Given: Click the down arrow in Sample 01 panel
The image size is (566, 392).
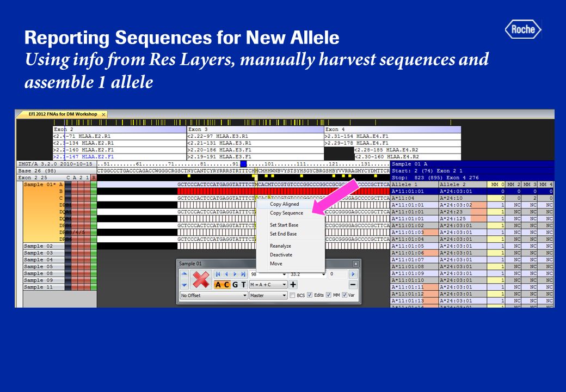Looking at the screenshot, I should tap(184, 284).
